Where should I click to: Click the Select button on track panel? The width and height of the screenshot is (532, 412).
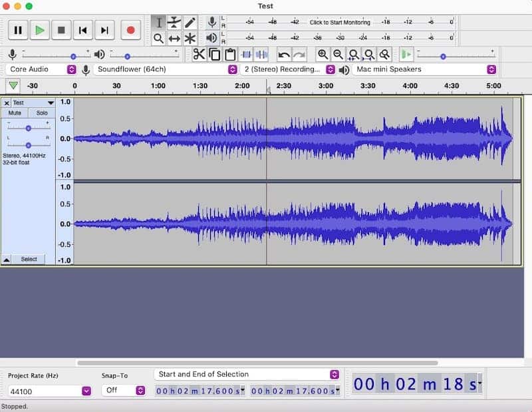tap(29, 259)
